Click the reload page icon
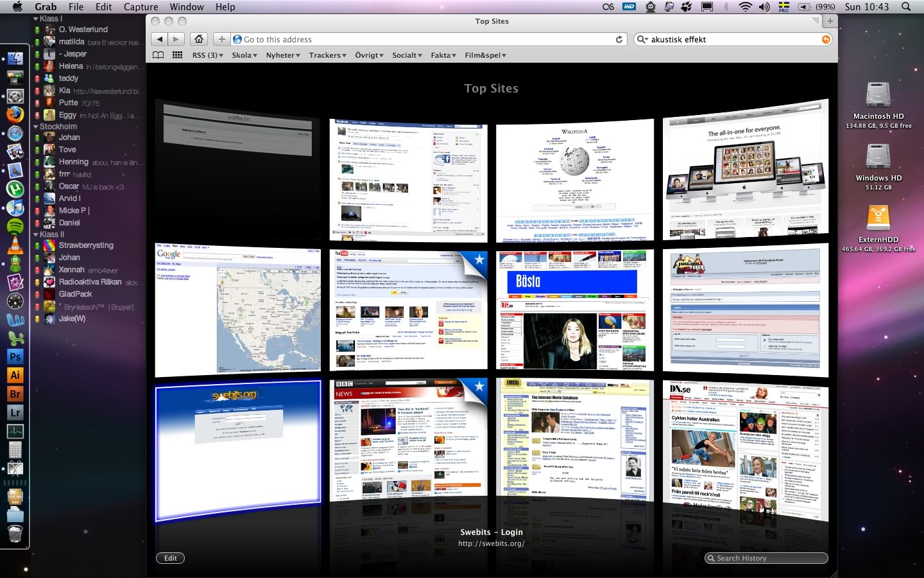Screen dimensions: 924x578 pos(619,39)
